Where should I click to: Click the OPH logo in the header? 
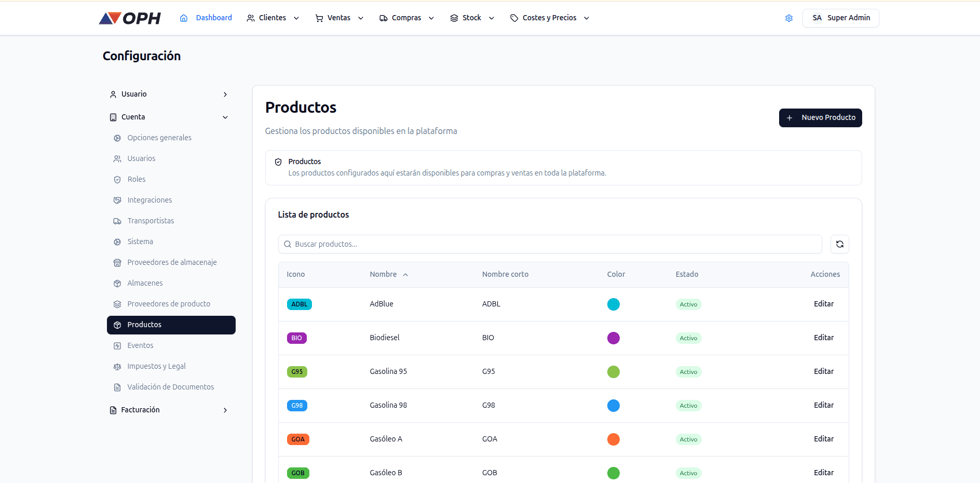coord(129,18)
